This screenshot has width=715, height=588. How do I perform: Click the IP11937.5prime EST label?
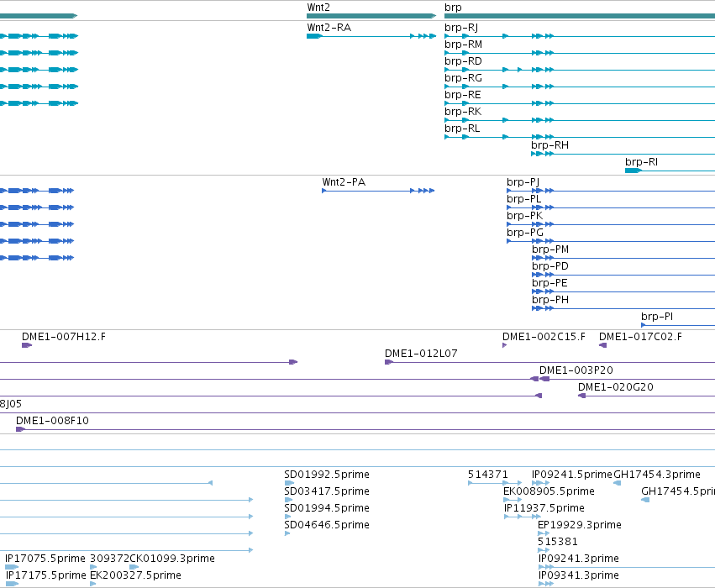coord(544,508)
